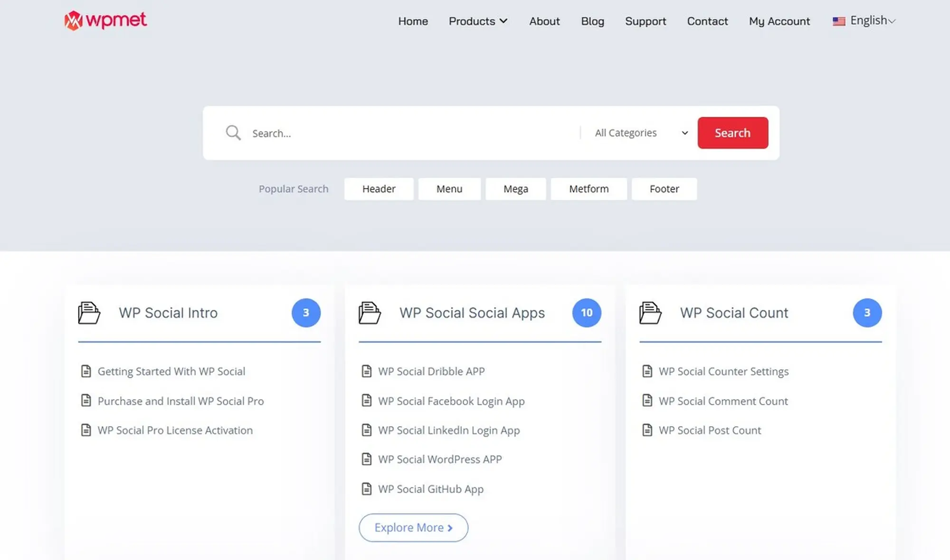Open WP Social Post Count article
Viewport: 950px width, 560px height.
point(710,430)
